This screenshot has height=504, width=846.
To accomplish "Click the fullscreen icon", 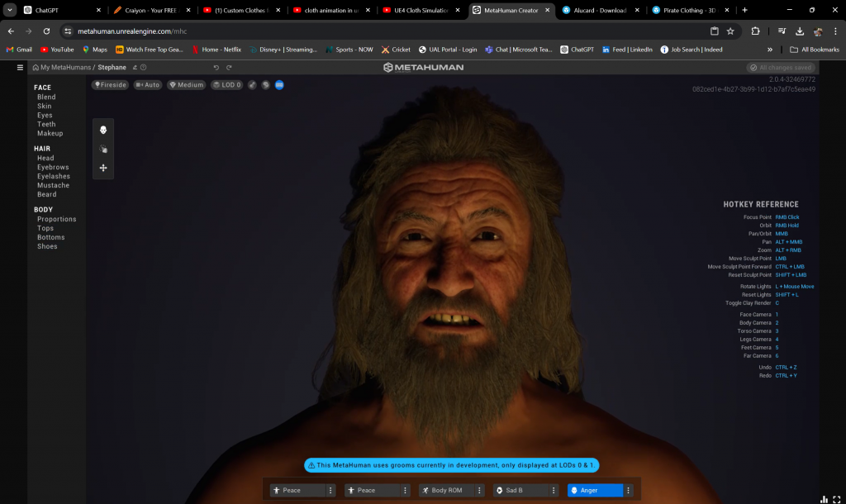I will (x=837, y=500).
